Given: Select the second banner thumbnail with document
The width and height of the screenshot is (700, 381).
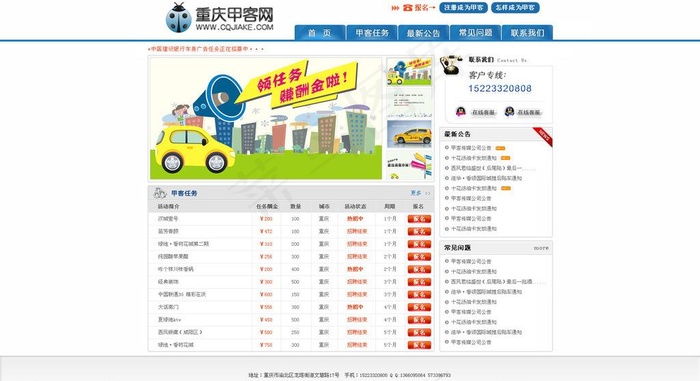Looking at the screenshot, I should (409, 103).
